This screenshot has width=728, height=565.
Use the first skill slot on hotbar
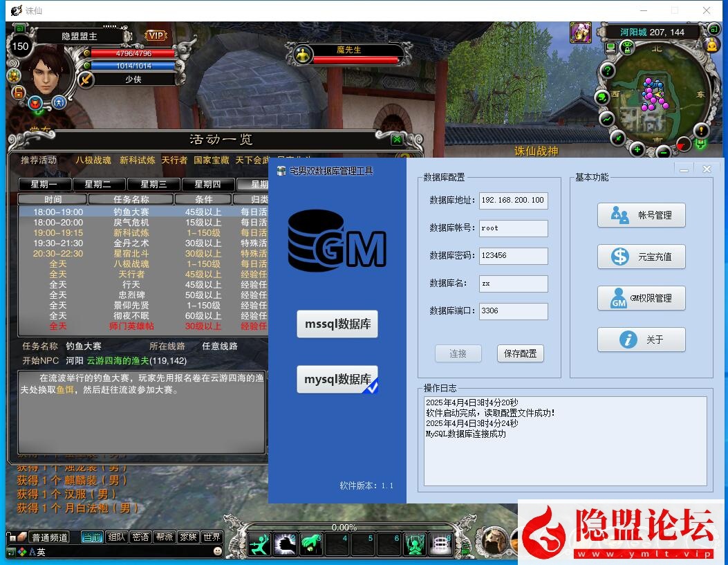tap(259, 544)
